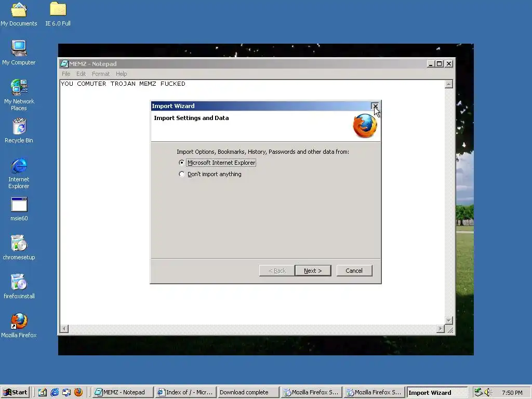Click the Next button in Import Wizard
The height and width of the screenshot is (399, 532).
(313, 271)
